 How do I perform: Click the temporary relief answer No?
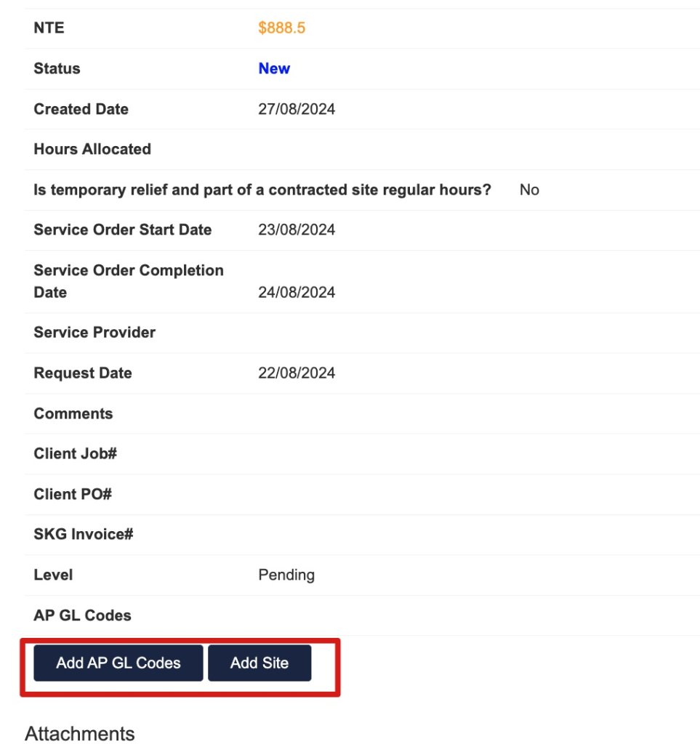pos(529,190)
